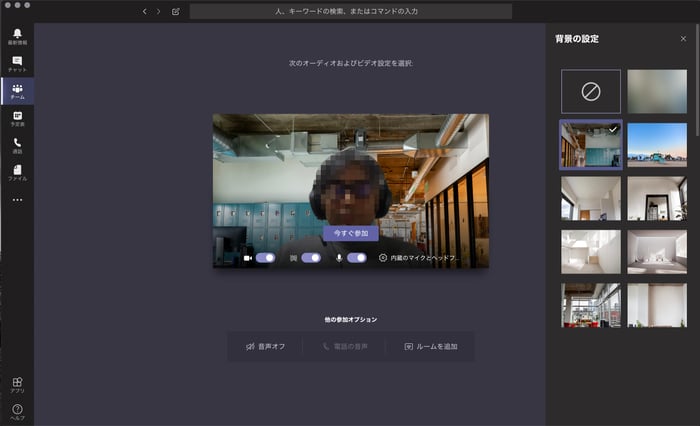This screenshot has width=700, height=426.
Task: Open ファイル files in the sidebar
Action: click(x=17, y=172)
